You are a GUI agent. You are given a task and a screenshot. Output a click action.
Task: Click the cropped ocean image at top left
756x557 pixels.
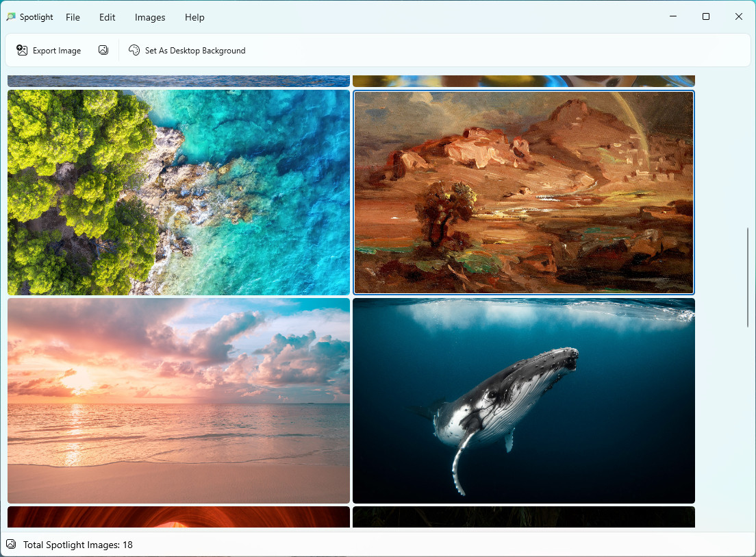(179, 81)
